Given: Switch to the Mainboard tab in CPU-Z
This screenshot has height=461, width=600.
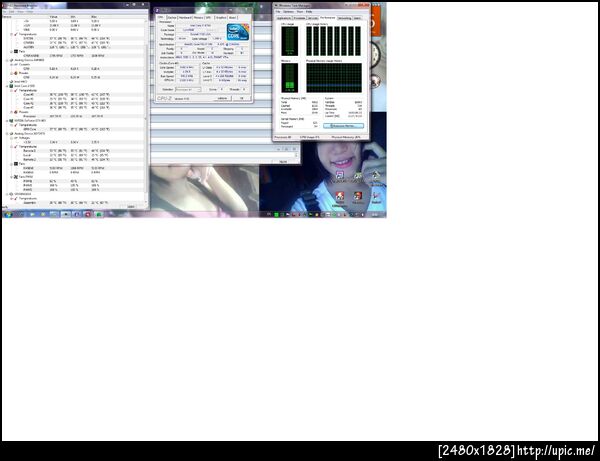Looking at the screenshot, I should click(185, 18).
